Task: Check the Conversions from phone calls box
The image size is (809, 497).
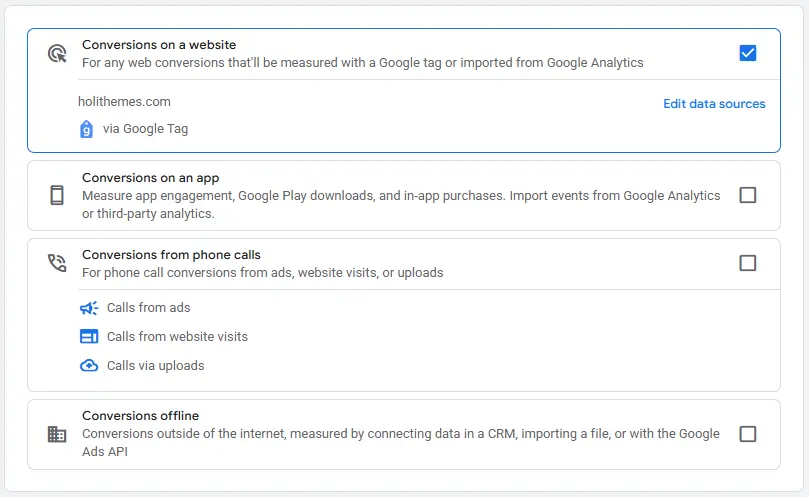Action: [x=748, y=263]
